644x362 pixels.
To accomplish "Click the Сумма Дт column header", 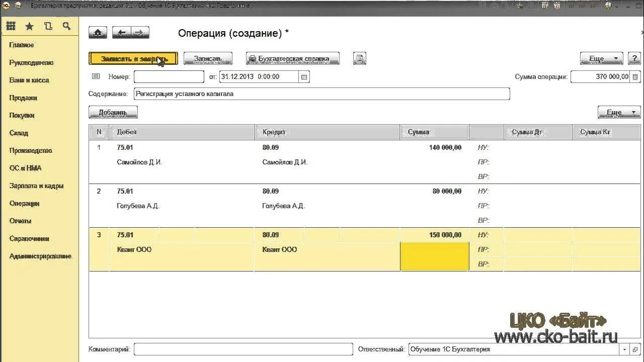I will pos(538,132).
